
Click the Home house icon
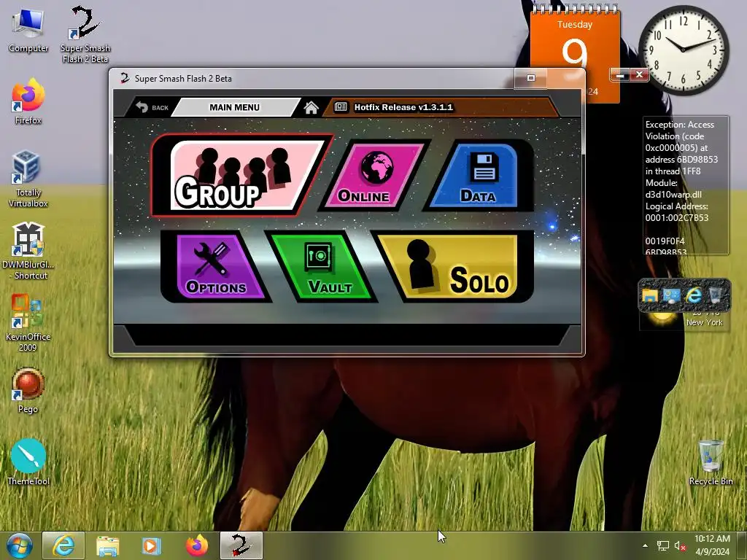[311, 108]
